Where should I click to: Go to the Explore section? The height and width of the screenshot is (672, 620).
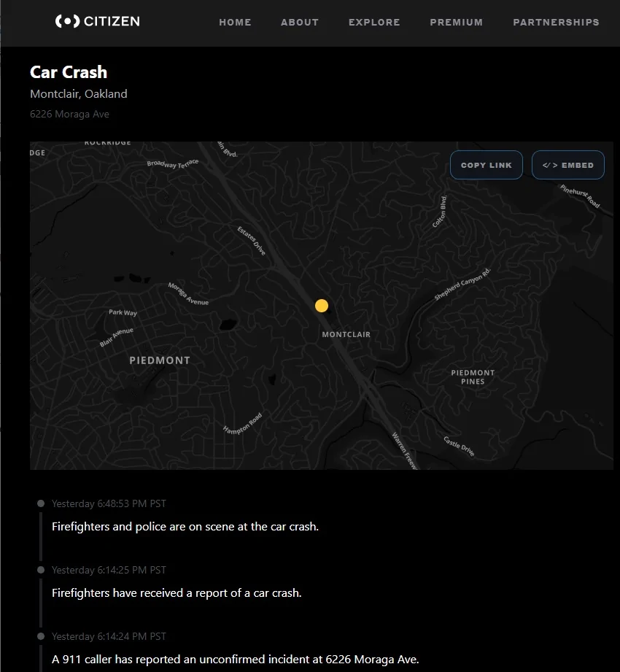[x=374, y=23]
